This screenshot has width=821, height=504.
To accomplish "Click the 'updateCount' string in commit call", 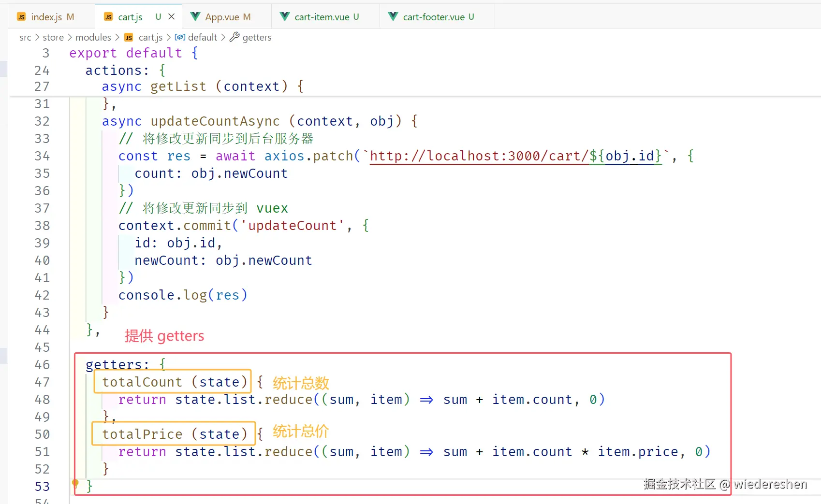I will [x=293, y=226].
